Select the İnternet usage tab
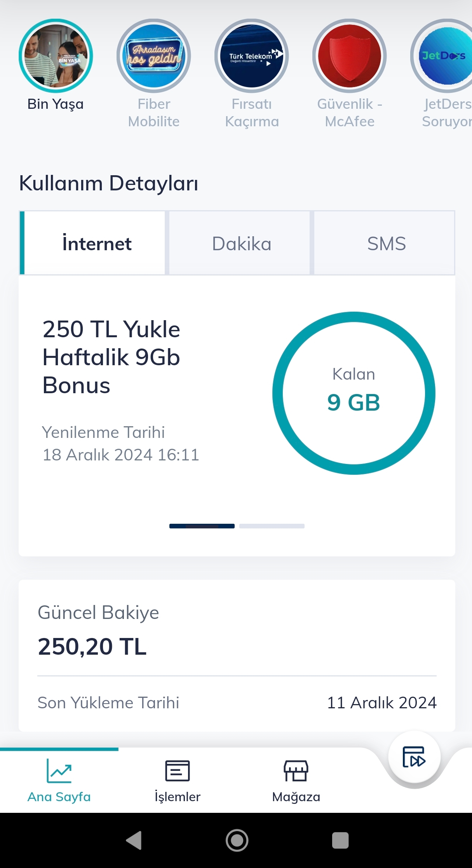This screenshot has width=472, height=868. coord(92,243)
